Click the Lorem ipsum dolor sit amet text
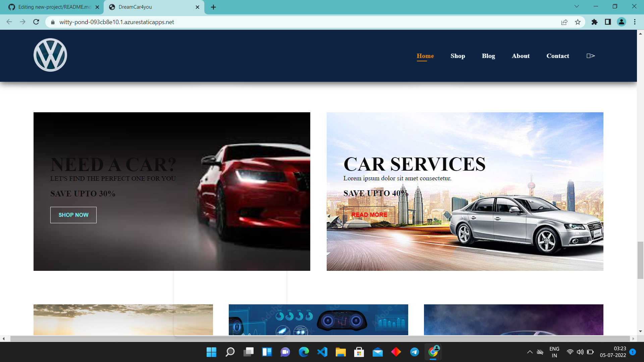This screenshot has height=362, width=644. [x=397, y=178]
